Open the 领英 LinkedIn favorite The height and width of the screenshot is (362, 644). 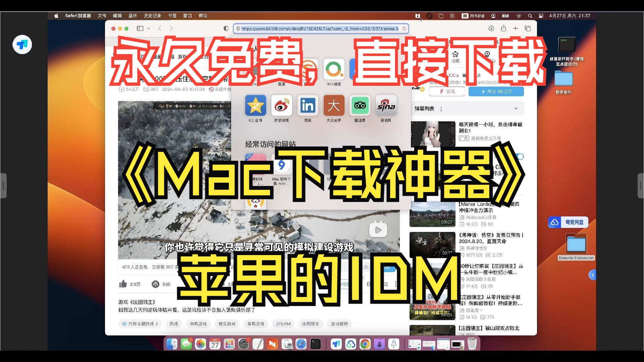[308, 109]
